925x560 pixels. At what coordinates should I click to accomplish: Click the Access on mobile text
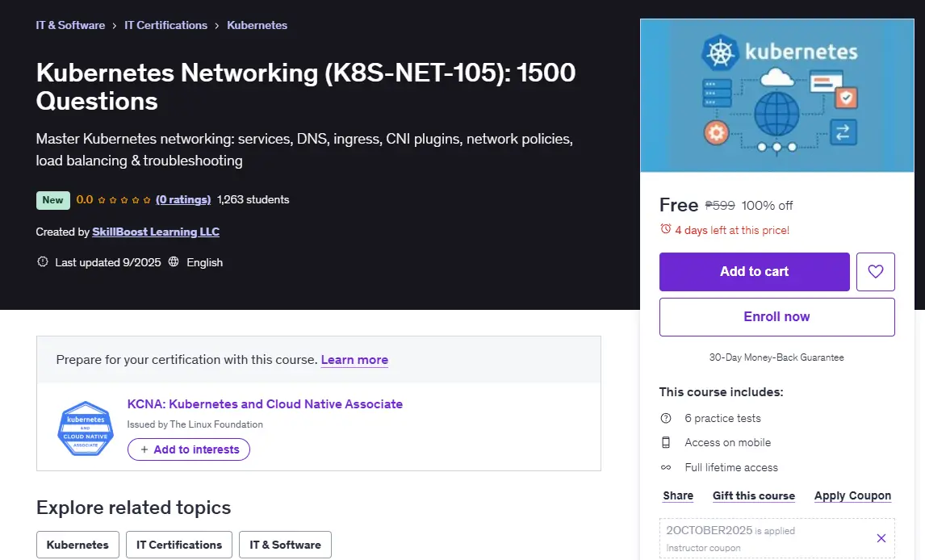click(x=728, y=443)
